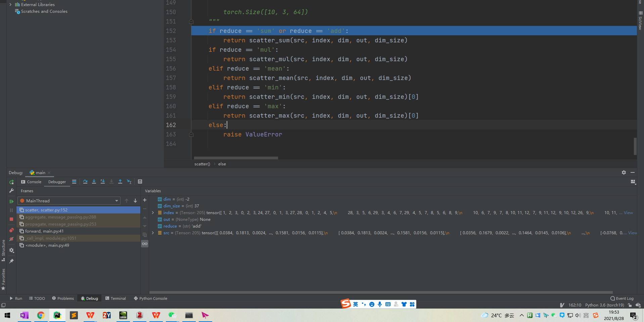Click the Step Into My Code icon

point(103,182)
